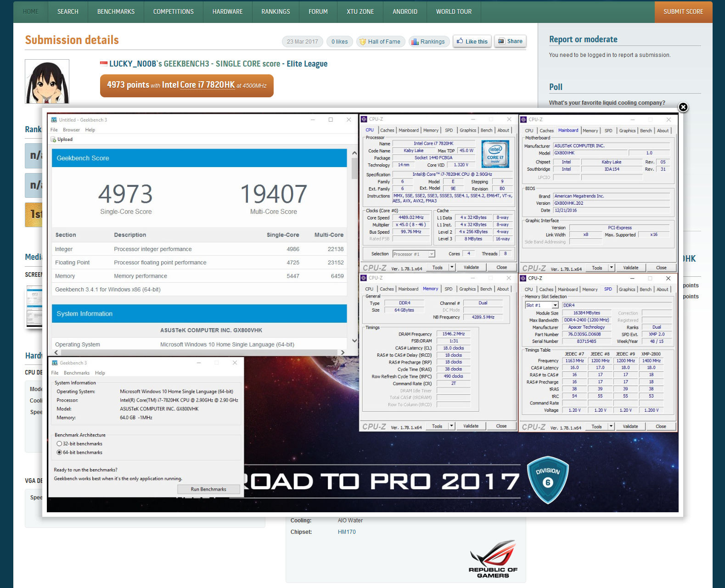Open the BENCHMARKS navigation menu item
The image size is (725, 588).
[116, 11]
